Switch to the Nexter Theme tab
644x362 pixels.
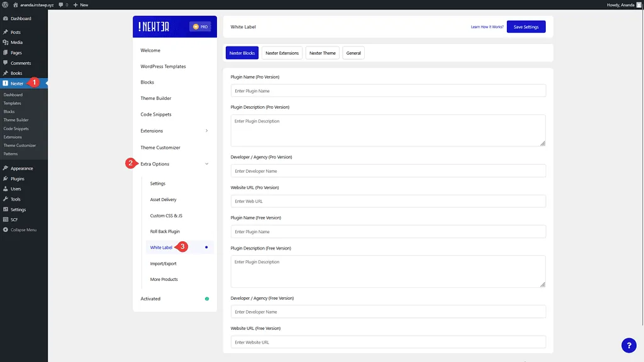coord(322,53)
